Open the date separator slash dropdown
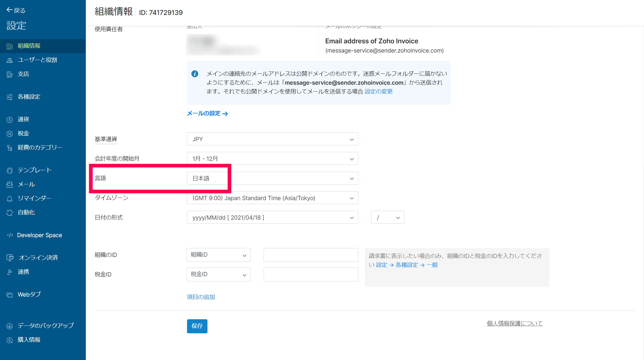644x360 pixels. (388, 218)
